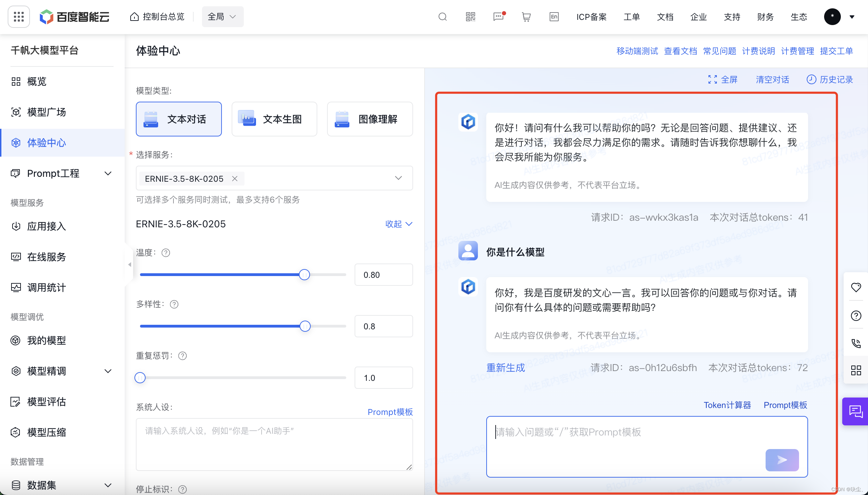Viewport: 868px width, 495px height.
Task: Open 模型广场 in the sidebar
Action: click(46, 112)
